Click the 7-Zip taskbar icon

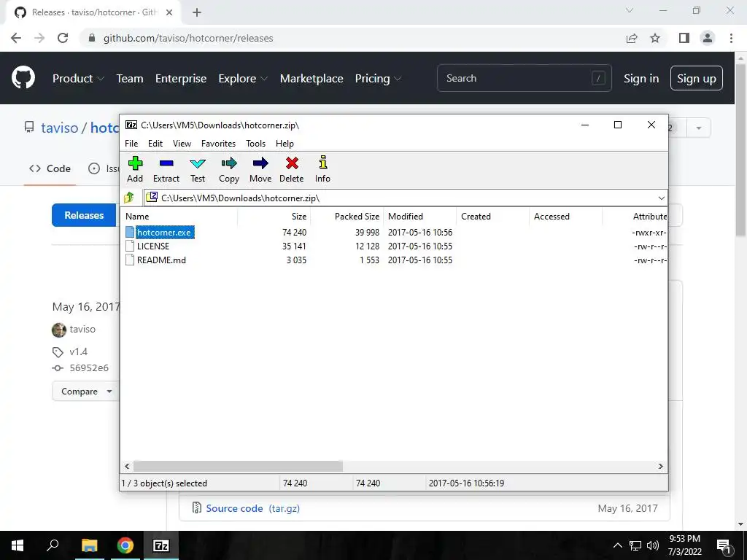[x=160, y=545]
